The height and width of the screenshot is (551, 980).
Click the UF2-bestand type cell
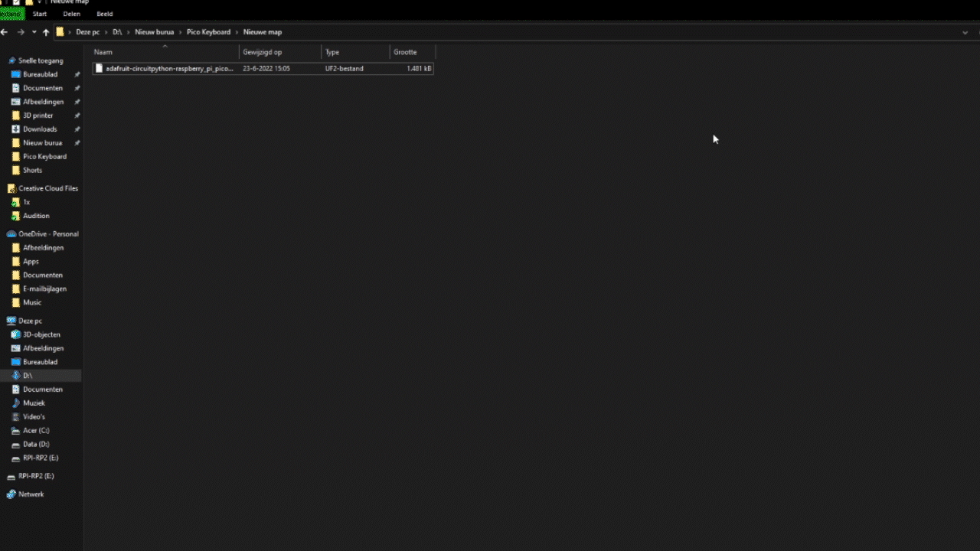pyautogui.click(x=345, y=68)
